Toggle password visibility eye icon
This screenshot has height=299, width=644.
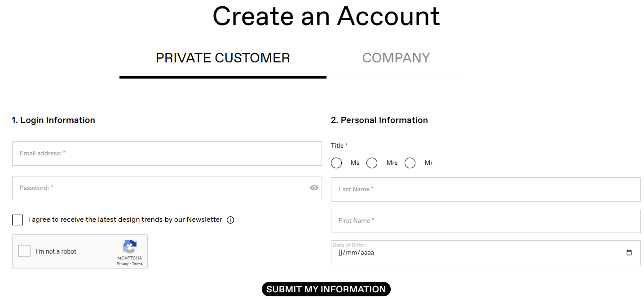tap(314, 188)
